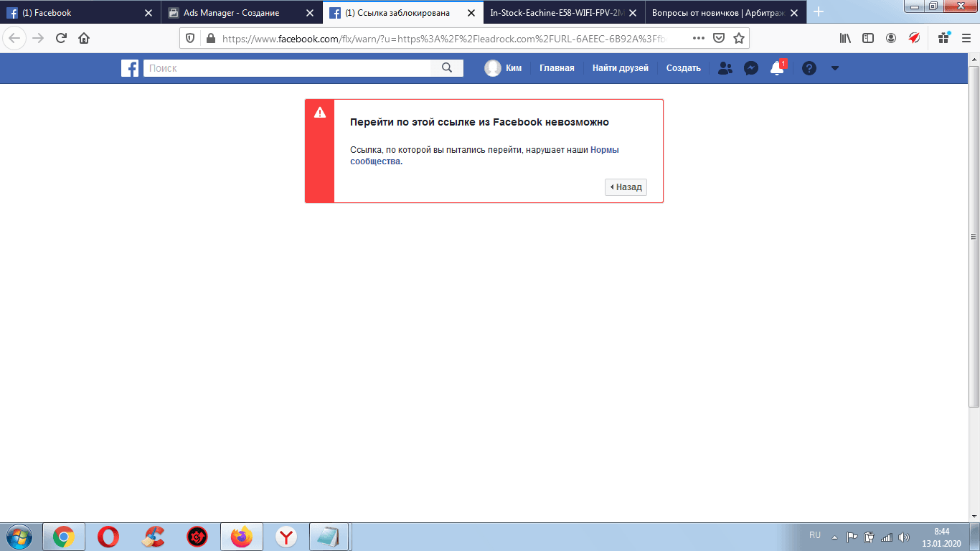Open the Notifications bell
This screenshot has width=980, height=551.
coord(777,68)
